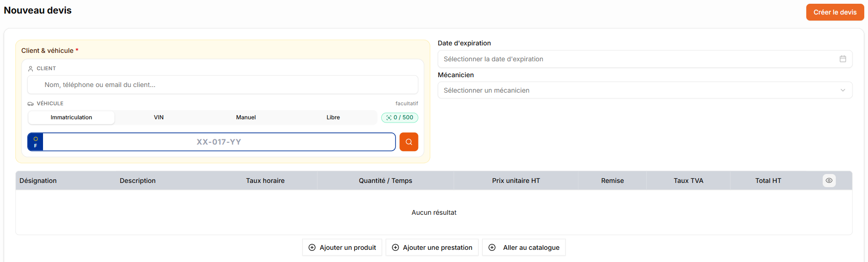Click the Date d'expiration label
868x262 pixels.
click(464, 43)
